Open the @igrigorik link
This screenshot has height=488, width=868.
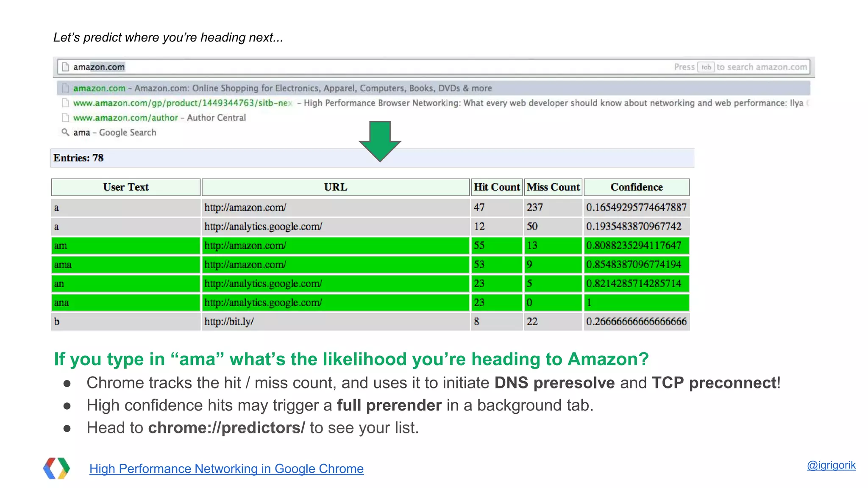coord(831,465)
